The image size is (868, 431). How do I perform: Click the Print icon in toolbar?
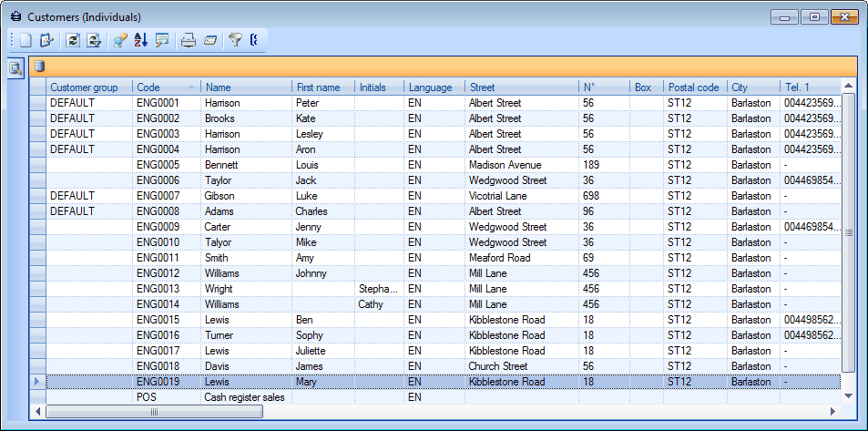[x=188, y=40]
